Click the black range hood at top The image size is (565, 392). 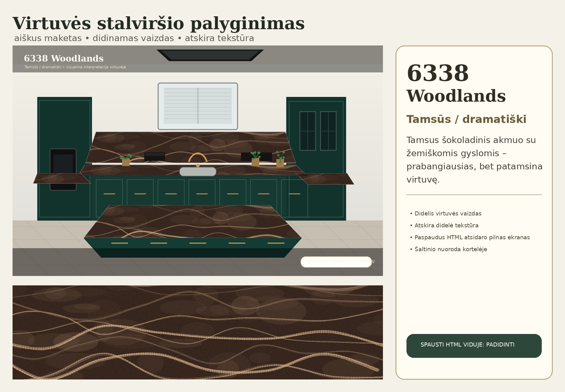210,55
